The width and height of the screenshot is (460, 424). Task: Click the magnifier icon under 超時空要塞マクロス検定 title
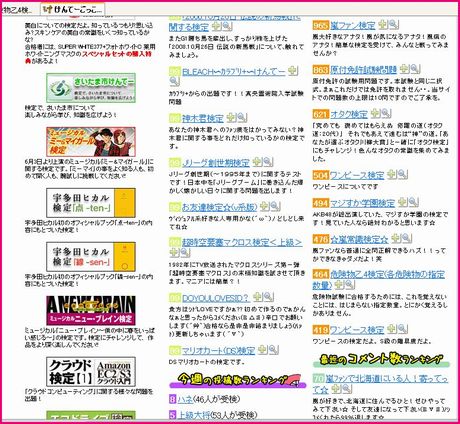click(x=184, y=252)
